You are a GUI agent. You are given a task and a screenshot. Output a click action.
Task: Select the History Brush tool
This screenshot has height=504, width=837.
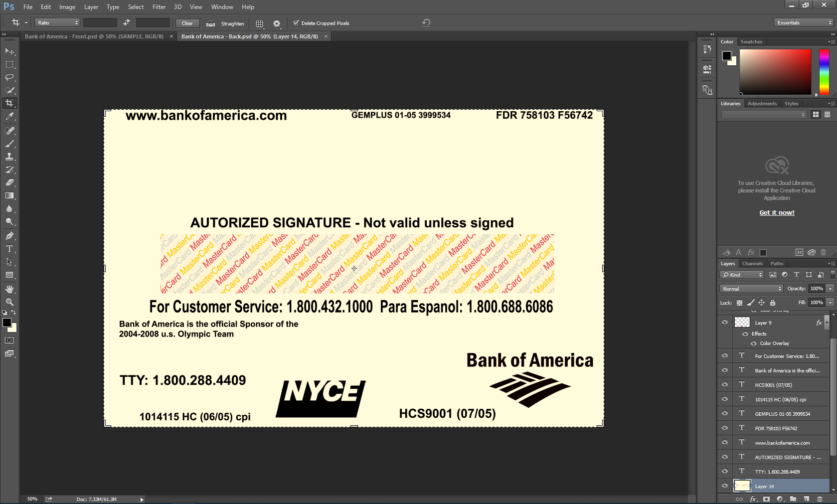[x=9, y=169]
